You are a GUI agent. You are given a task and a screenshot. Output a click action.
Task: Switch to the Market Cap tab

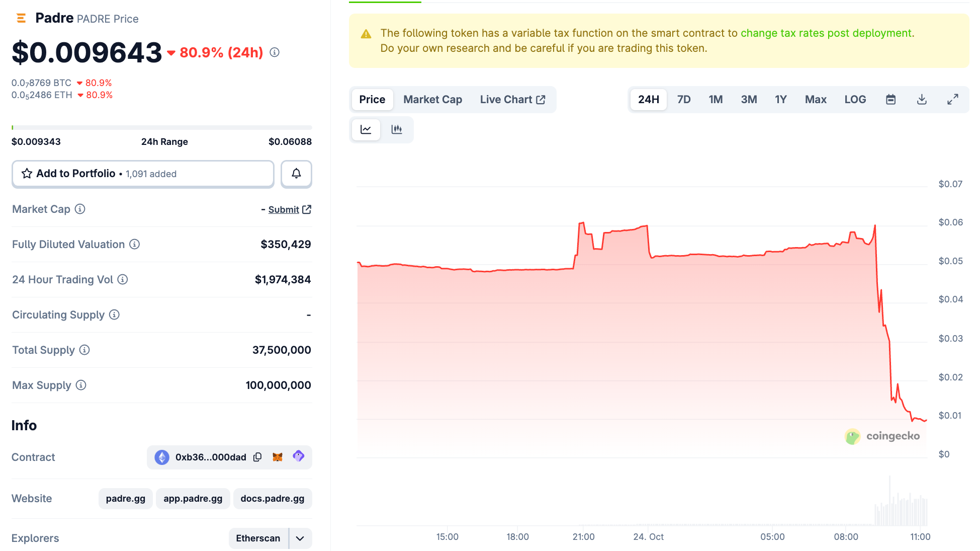tap(432, 100)
